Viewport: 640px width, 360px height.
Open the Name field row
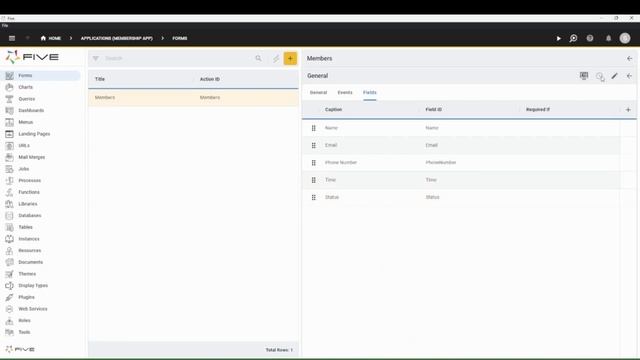coord(461,128)
